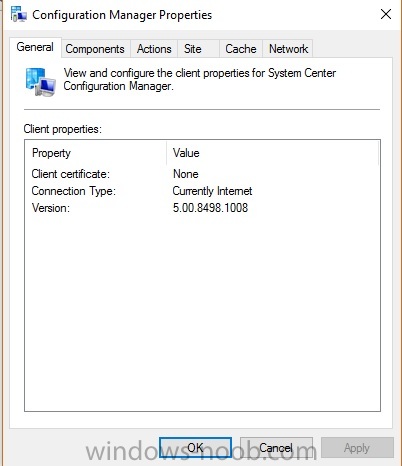Select the Client certificate row
The height and width of the screenshot is (466, 402).
pos(202,174)
